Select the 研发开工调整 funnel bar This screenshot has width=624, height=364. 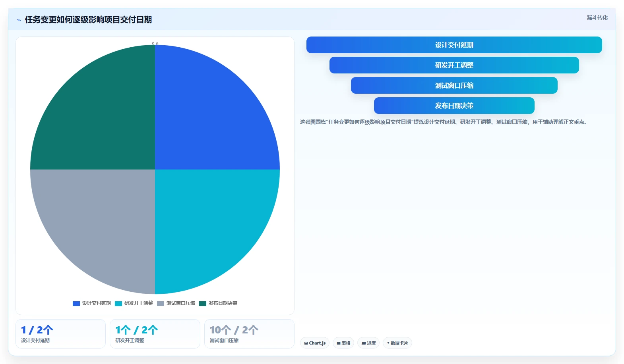click(x=454, y=65)
